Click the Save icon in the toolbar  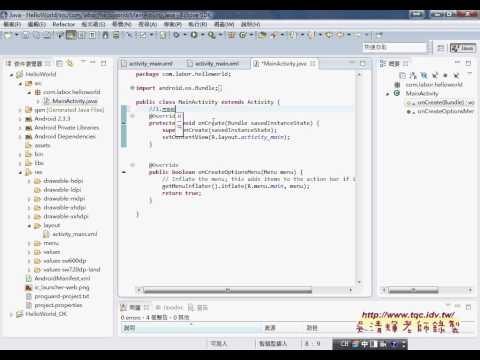pyautogui.click(x=25, y=35)
